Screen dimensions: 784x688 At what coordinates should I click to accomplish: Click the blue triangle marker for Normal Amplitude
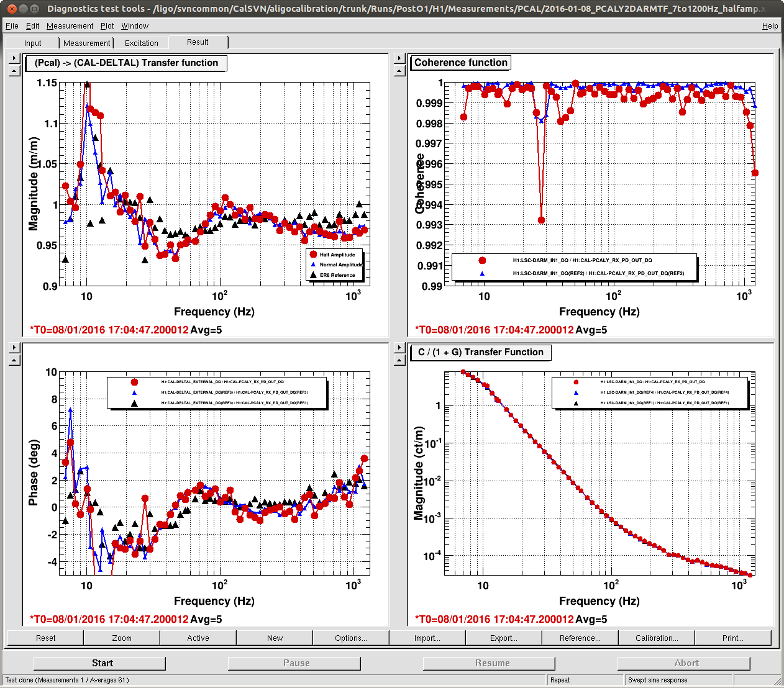tap(314, 265)
